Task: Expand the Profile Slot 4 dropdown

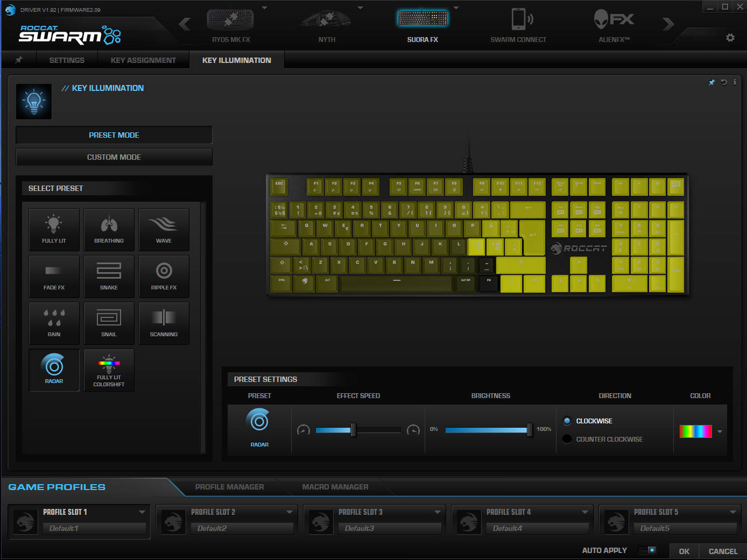Action: pos(585,512)
